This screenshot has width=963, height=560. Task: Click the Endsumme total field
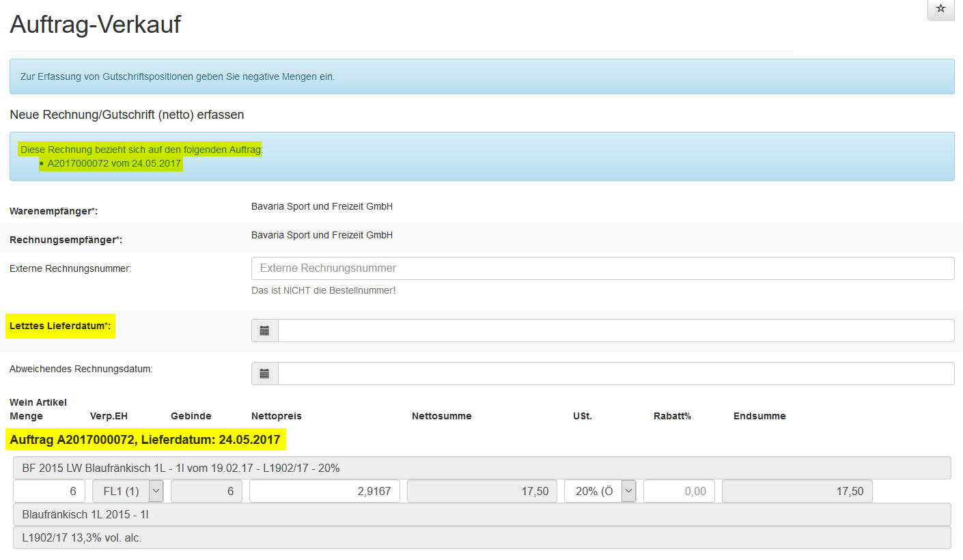pos(797,491)
